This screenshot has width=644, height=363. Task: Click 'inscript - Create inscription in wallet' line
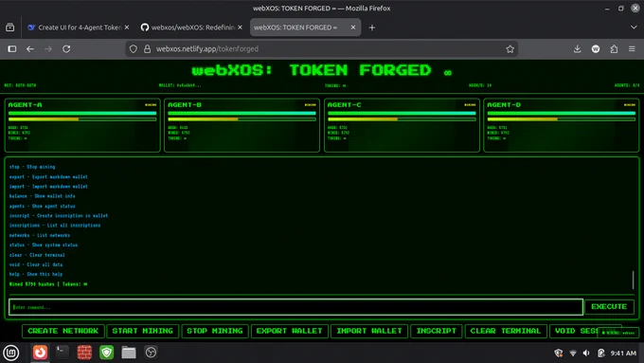point(59,215)
